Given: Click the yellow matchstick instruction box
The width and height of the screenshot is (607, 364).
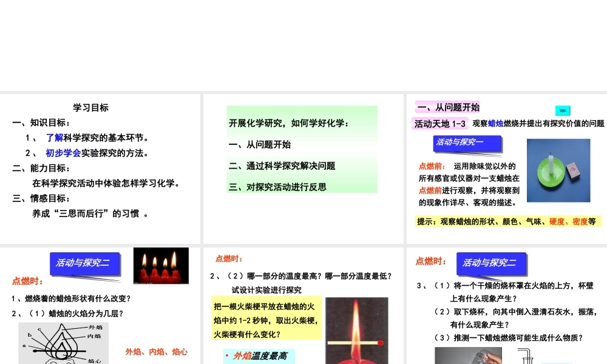Looking at the screenshot, I should click(x=266, y=320).
